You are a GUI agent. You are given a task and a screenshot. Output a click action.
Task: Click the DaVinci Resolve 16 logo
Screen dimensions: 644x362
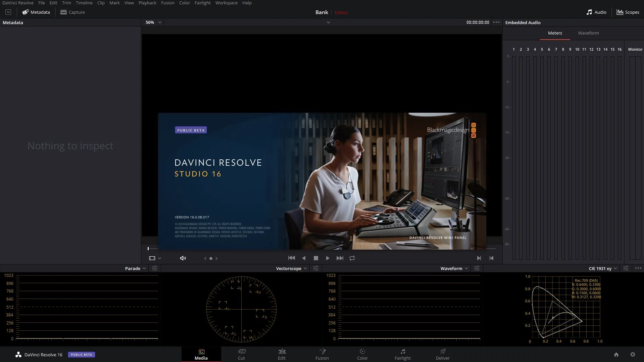[x=18, y=355]
